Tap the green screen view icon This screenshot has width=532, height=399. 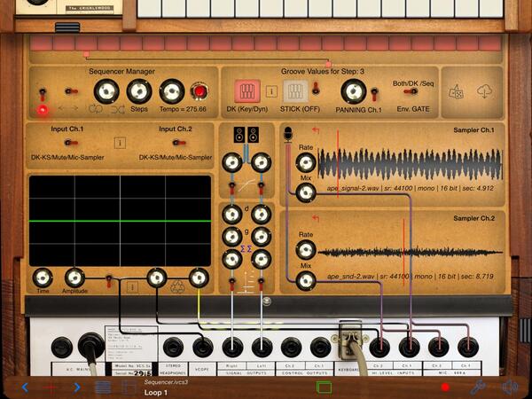324,387
